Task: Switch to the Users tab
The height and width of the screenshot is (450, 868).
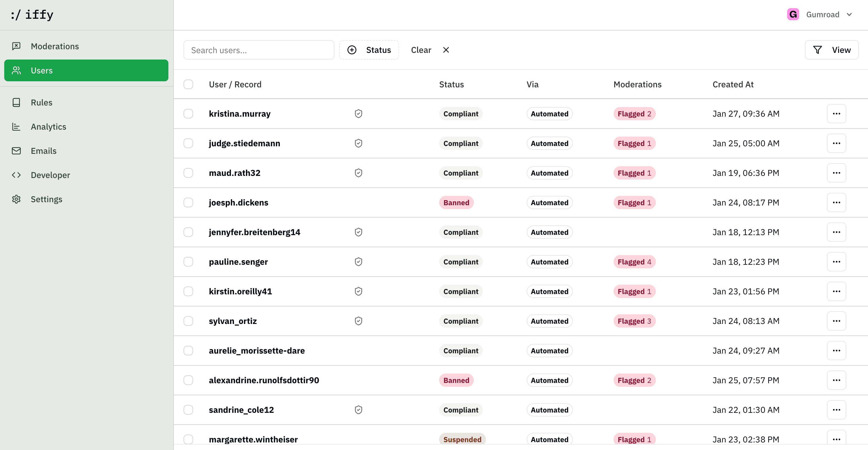Action: (x=42, y=70)
